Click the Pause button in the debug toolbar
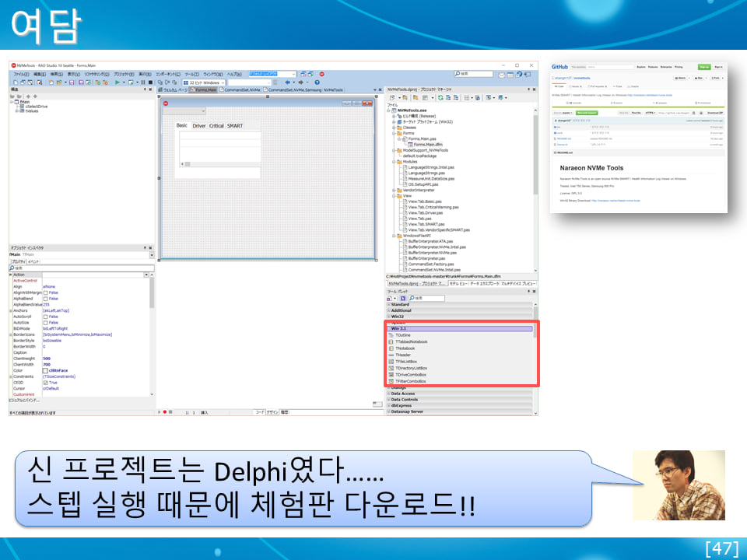The height and width of the screenshot is (560, 747). [x=143, y=82]
